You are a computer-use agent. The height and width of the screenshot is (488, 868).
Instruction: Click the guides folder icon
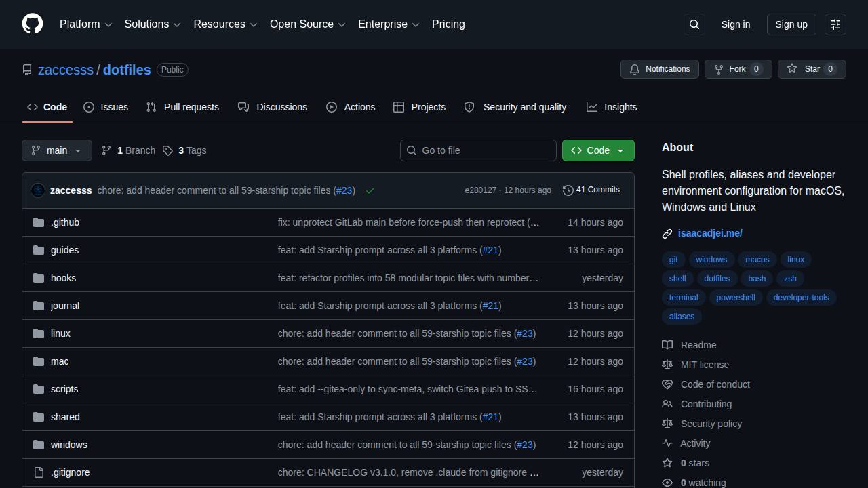(39, 250)
